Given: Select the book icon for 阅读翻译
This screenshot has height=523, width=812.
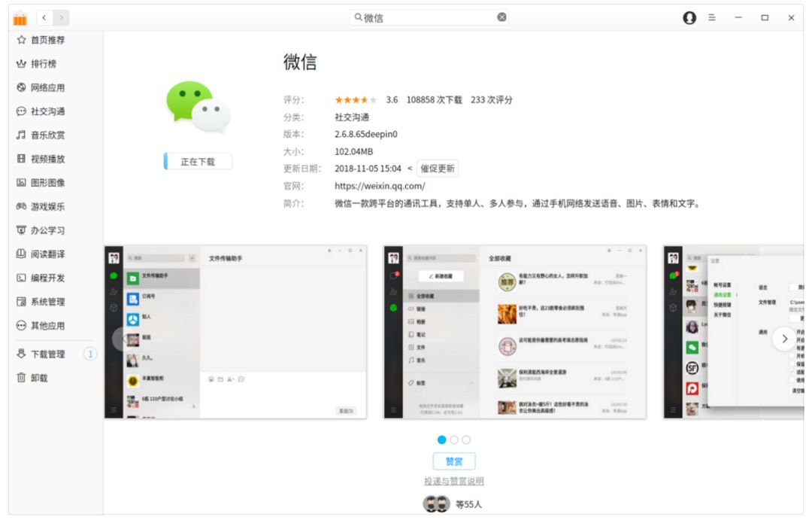Looking at the screenshot, I should pyautogui.click(x=21, y=254).
